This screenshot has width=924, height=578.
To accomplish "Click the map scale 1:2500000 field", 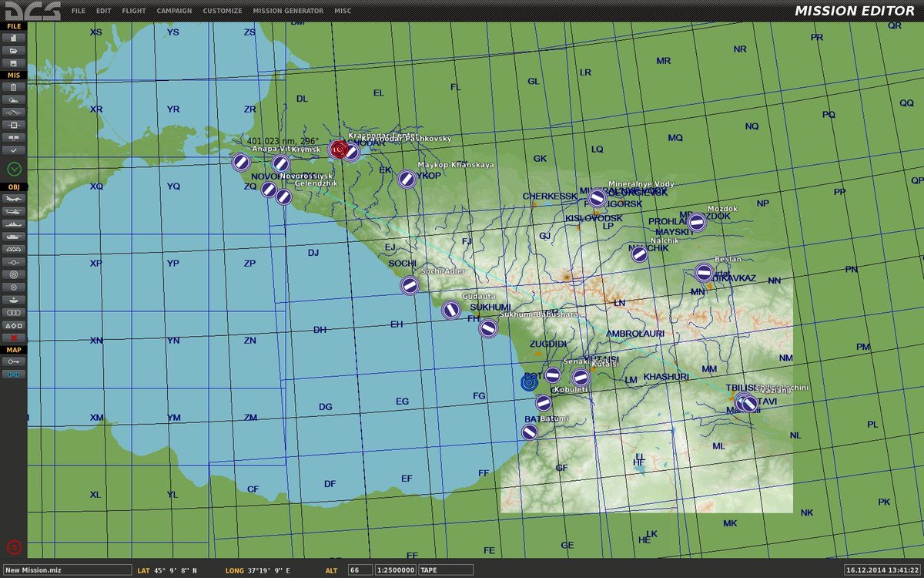I will coord(396,570).
